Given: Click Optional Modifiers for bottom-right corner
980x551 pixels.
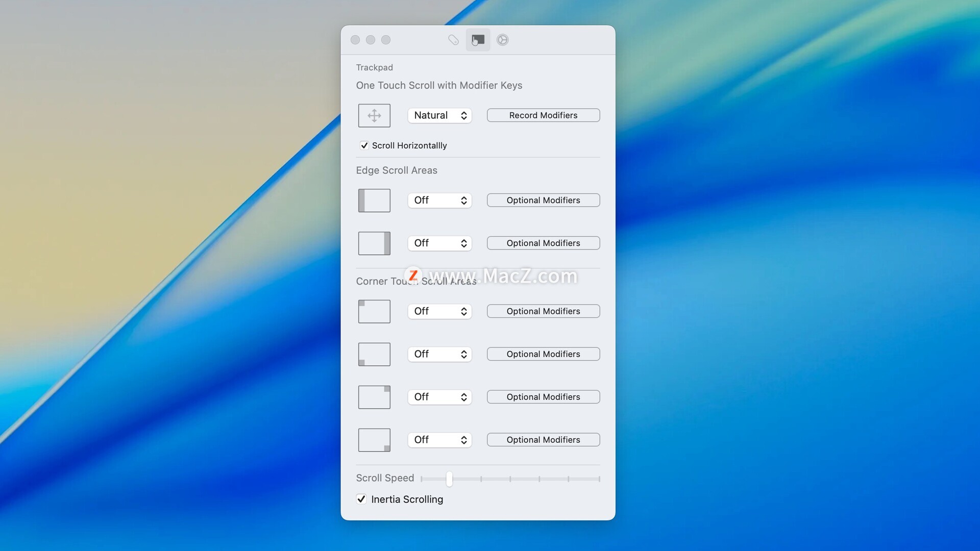Looking at the screenshot, I should pos(543,440).
